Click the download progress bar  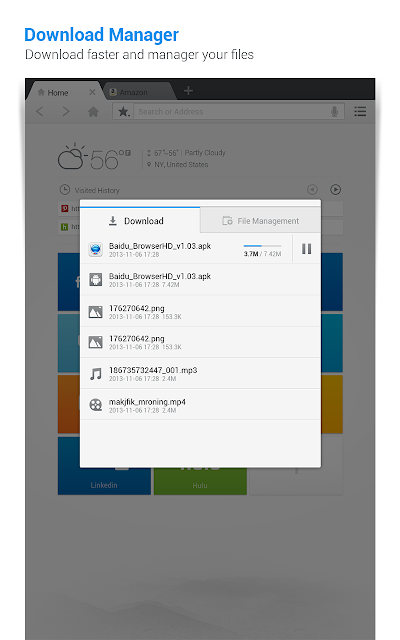pos(262,246)
